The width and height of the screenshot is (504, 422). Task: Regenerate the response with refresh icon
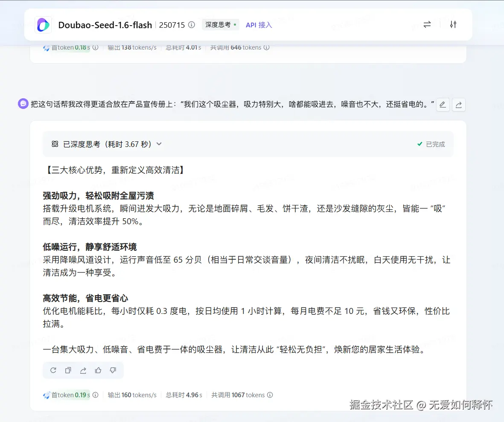[x=53, y=370]
